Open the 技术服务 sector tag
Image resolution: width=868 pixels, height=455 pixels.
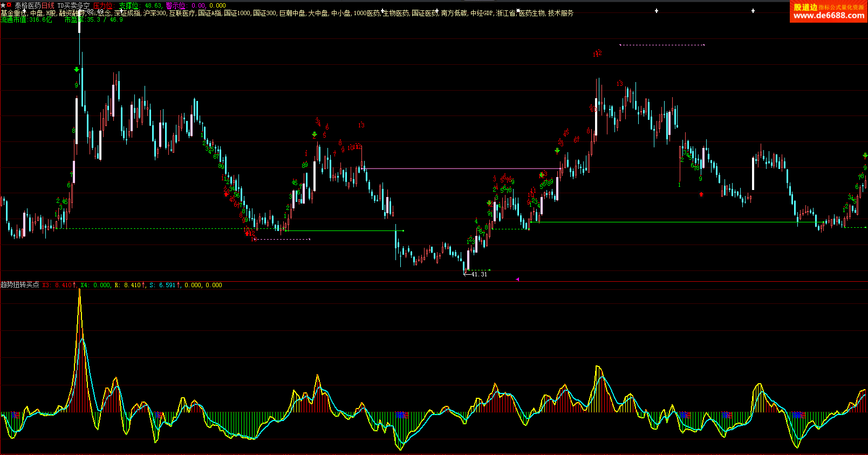pyautogui.click(x=561, y=13)
